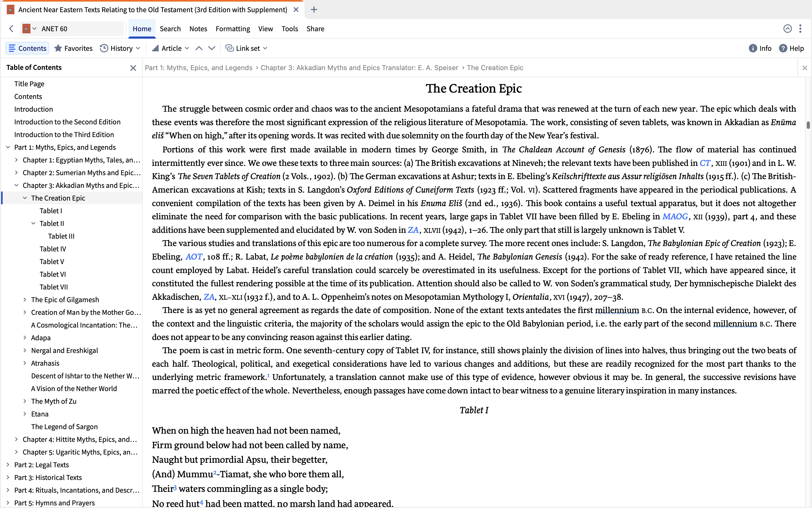The width and height of the screenshot is (812, 508).
Task: Click the circled up-caret collapse ribbon icon
Action: [x=787, y=29]
